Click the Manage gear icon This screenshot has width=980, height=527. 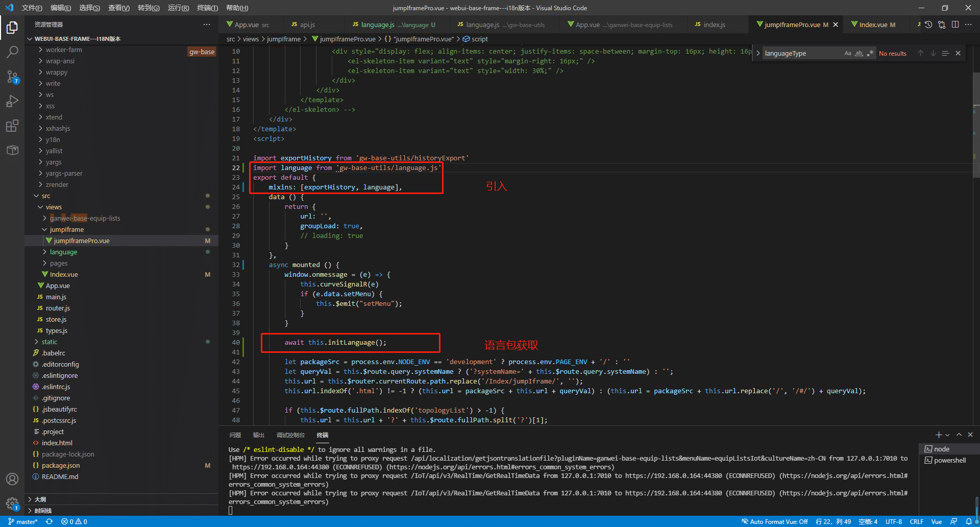12,504
